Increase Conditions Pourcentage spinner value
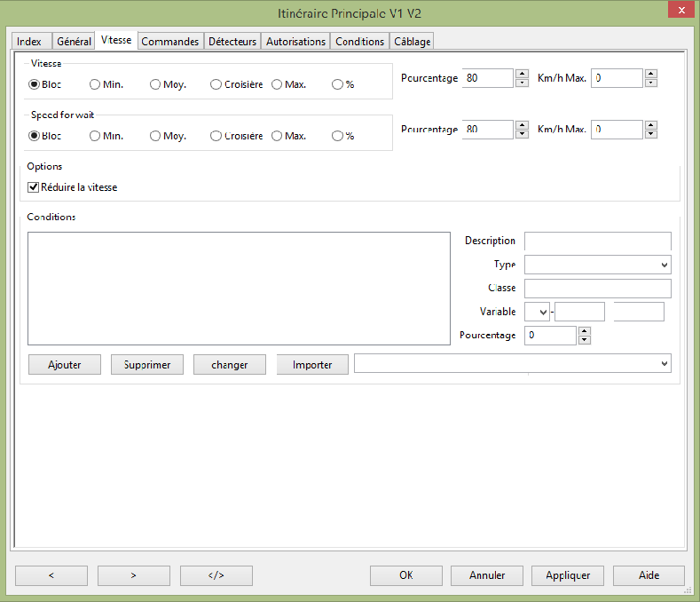The image size is (700, 602). click(584, 331)
